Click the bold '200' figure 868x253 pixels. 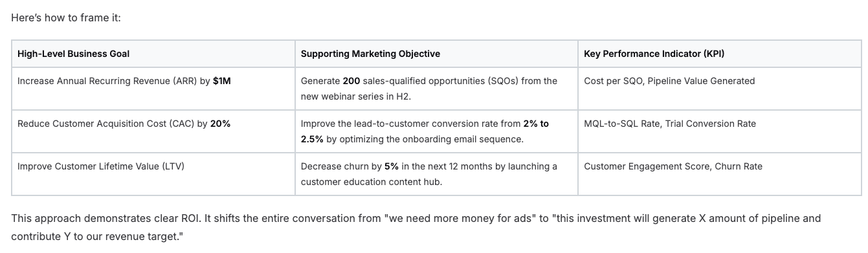[x=351, y=81]
